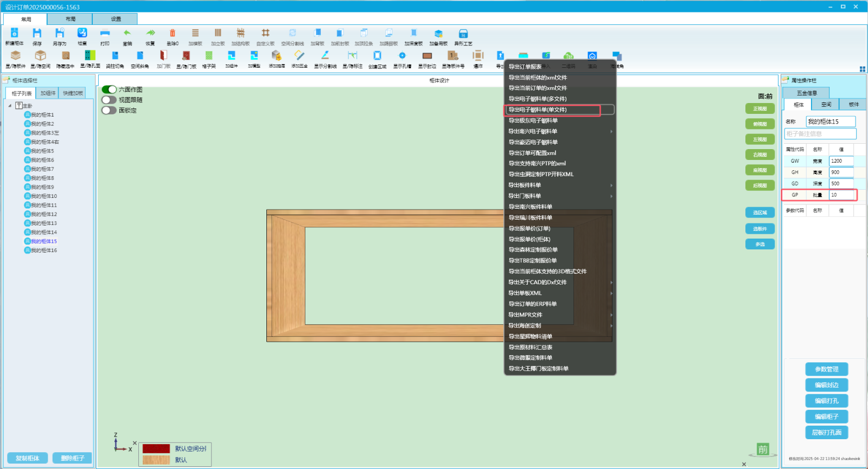Click the 梁柱切角 corner cut icon

(x=115, y=55)
